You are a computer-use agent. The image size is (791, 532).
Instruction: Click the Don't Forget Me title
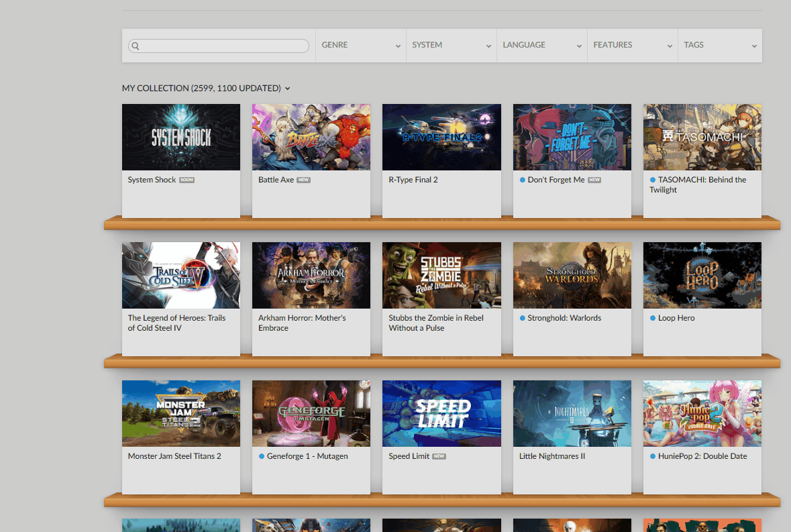pos(556,180)
